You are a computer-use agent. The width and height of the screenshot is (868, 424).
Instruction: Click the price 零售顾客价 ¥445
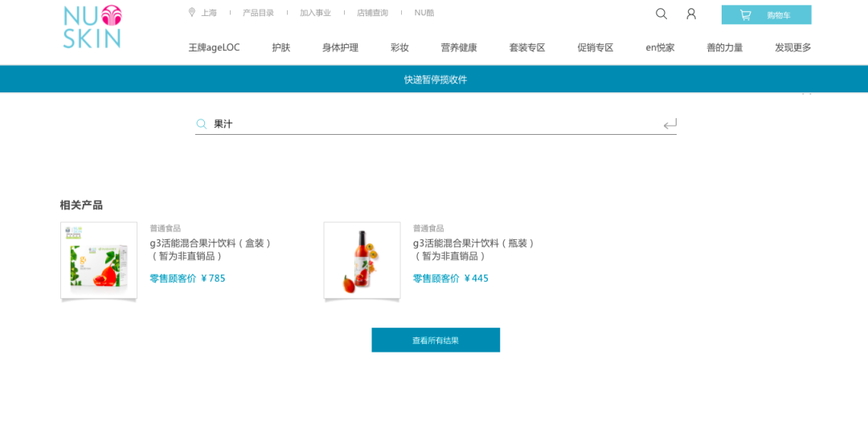pos(451,279)
